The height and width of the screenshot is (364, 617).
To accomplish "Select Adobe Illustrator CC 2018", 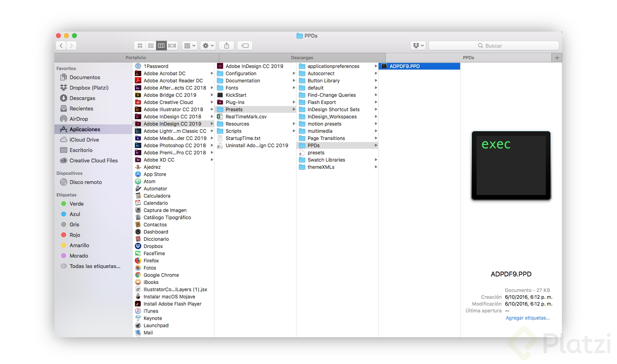I will coord(174,109).
